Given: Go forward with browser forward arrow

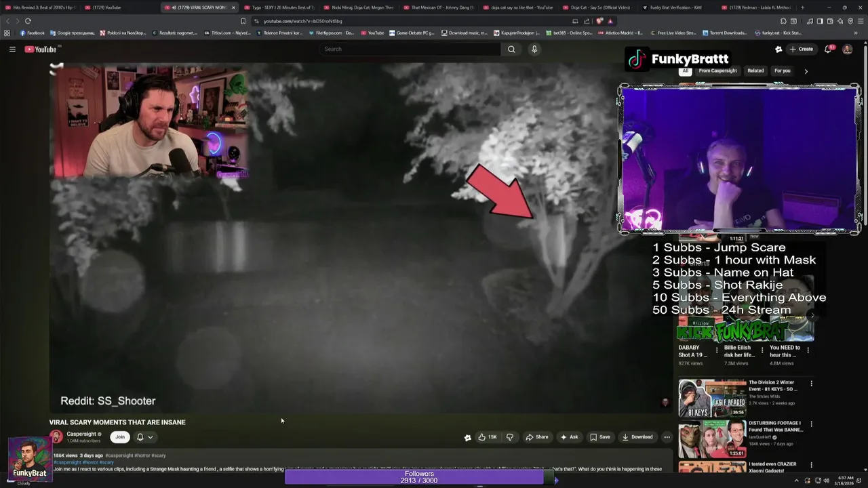Looking at the screenshot, I should [18, 21].
